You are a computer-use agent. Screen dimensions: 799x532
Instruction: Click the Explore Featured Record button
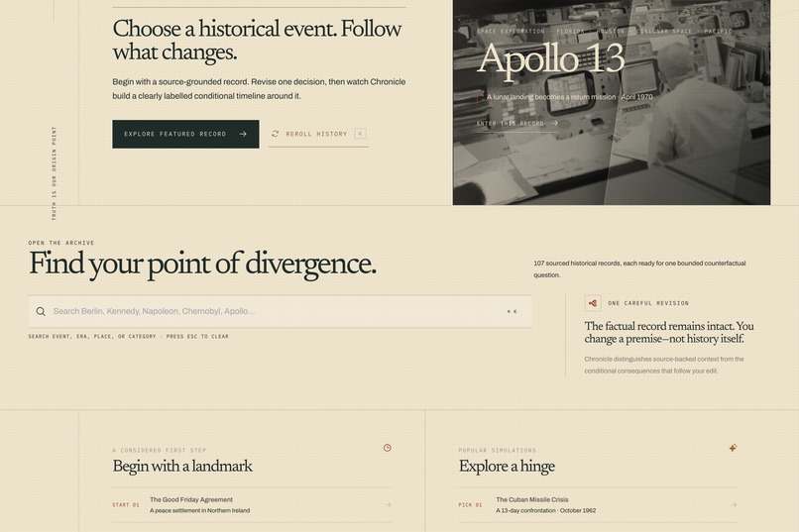point(185,135)
